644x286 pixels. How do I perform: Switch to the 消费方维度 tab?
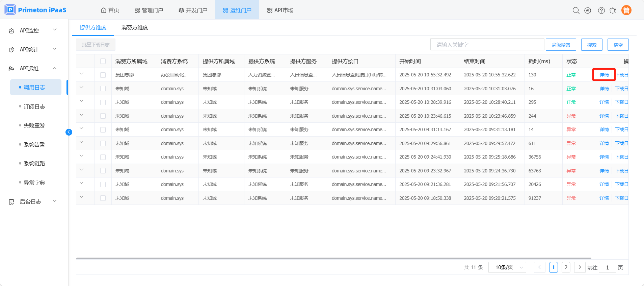(135, 28)
